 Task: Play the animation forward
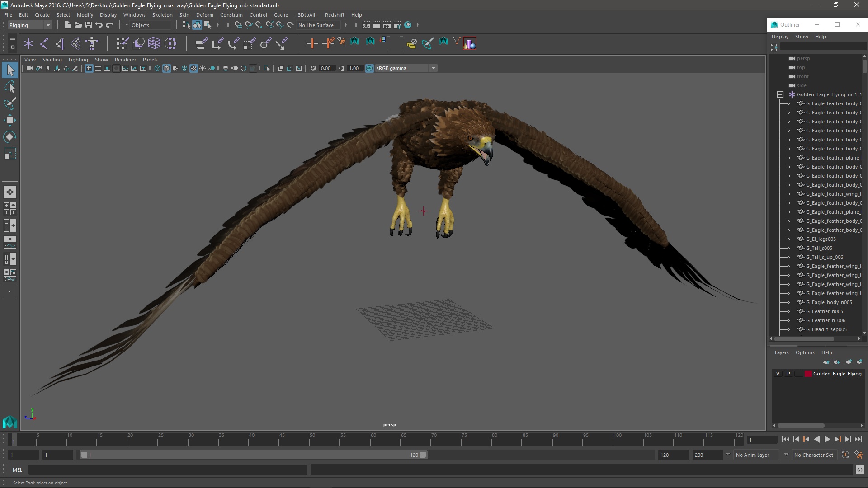[x=827, y=439]
